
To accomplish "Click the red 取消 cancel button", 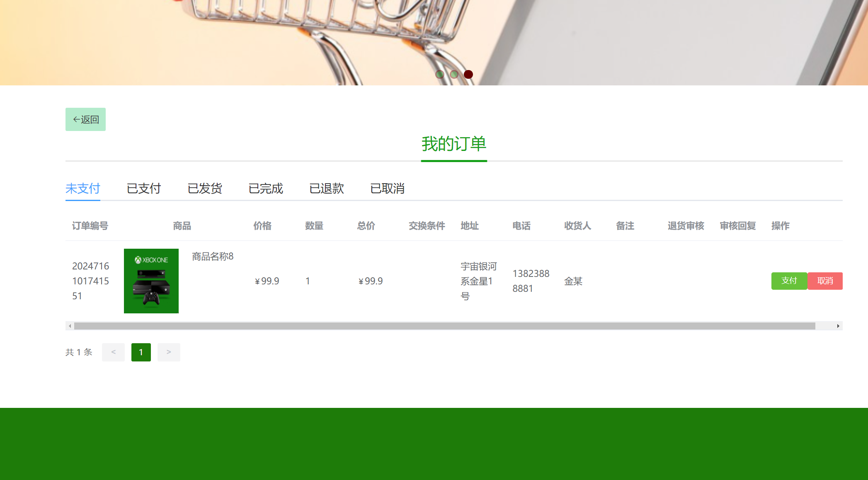I will click(824, 281).
